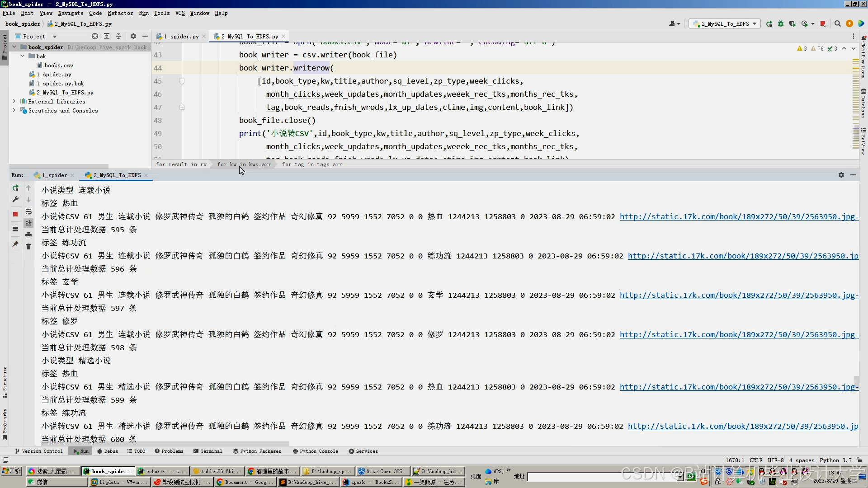Open the Refactor menu
Screen dimensions: 868x488
[120, 13]
